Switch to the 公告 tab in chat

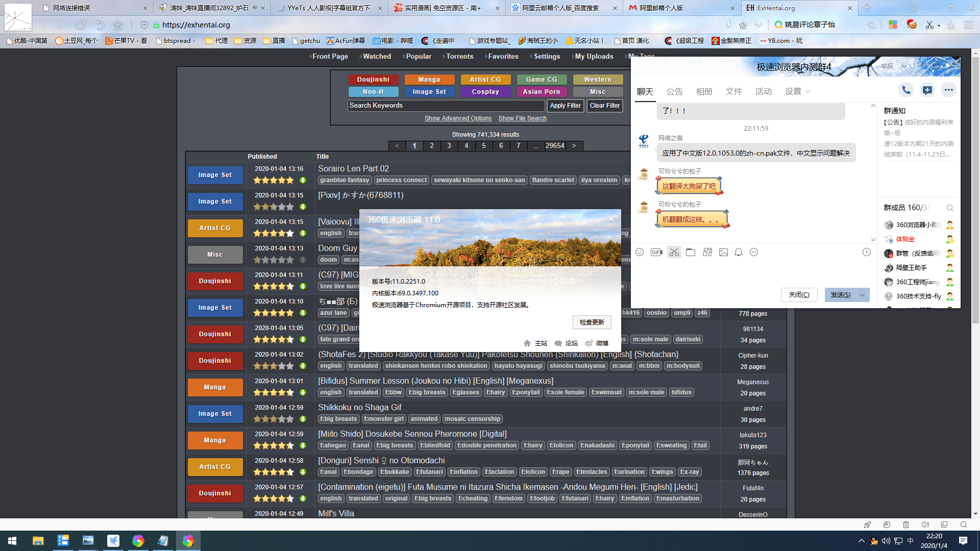tap(674, 92)
